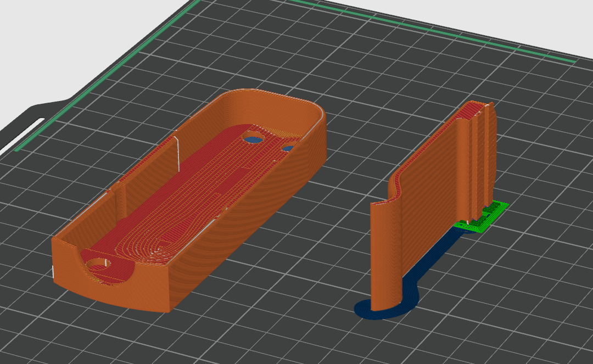The image size is (593, 364).
Task: Select the circular hole at tray's near end
Action: coord(99,264)
